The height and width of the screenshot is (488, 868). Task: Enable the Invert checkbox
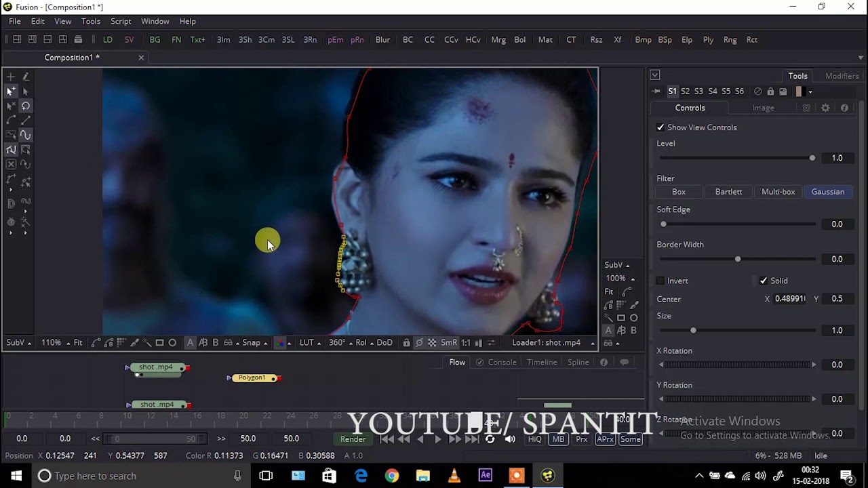[660, 281]
